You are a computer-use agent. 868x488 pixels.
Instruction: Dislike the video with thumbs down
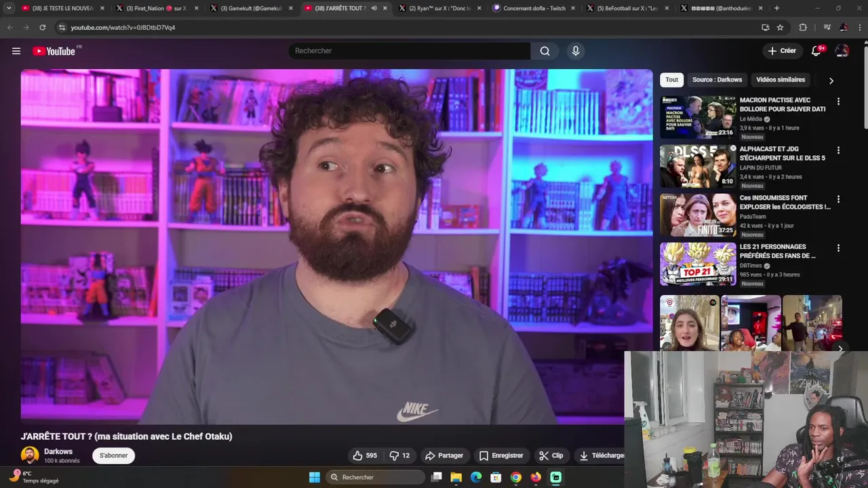click(399, 455)
